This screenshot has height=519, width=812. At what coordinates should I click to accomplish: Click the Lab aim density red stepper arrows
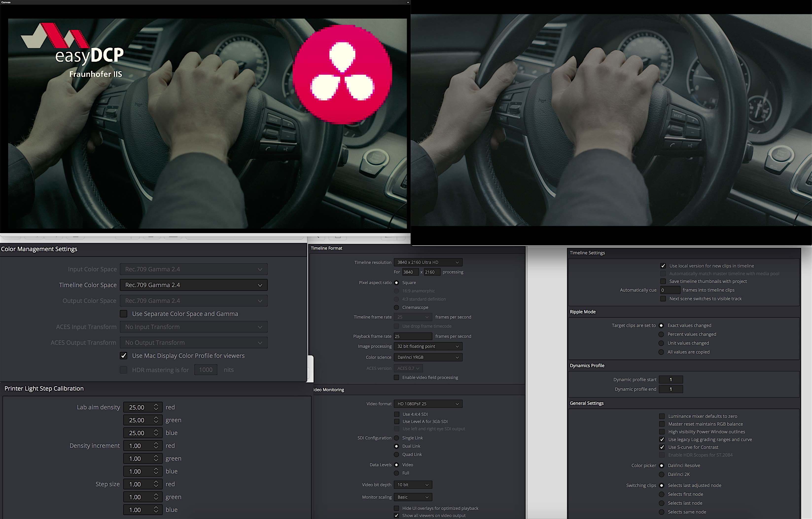[156, 407]
